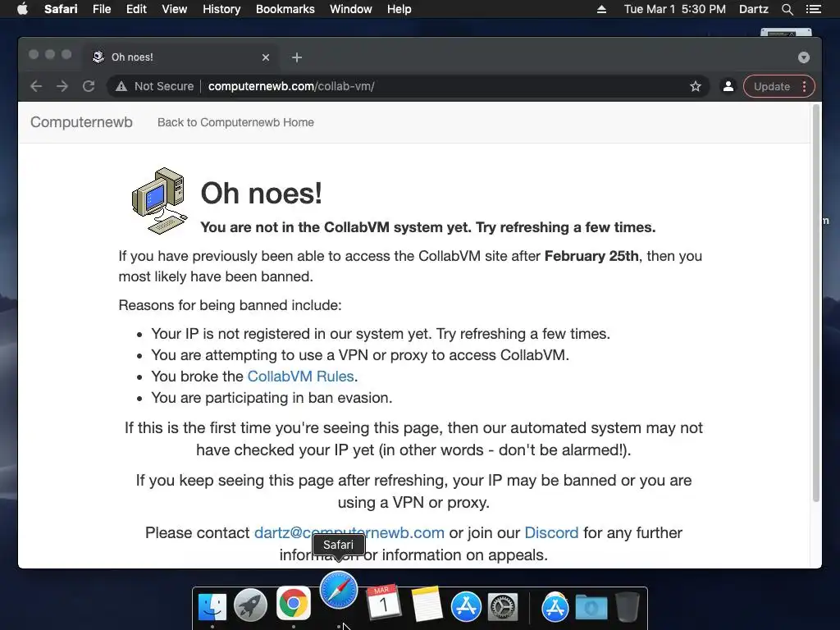Open the Window menu
The image size is (840, 630).
click(x=350, y=9)
